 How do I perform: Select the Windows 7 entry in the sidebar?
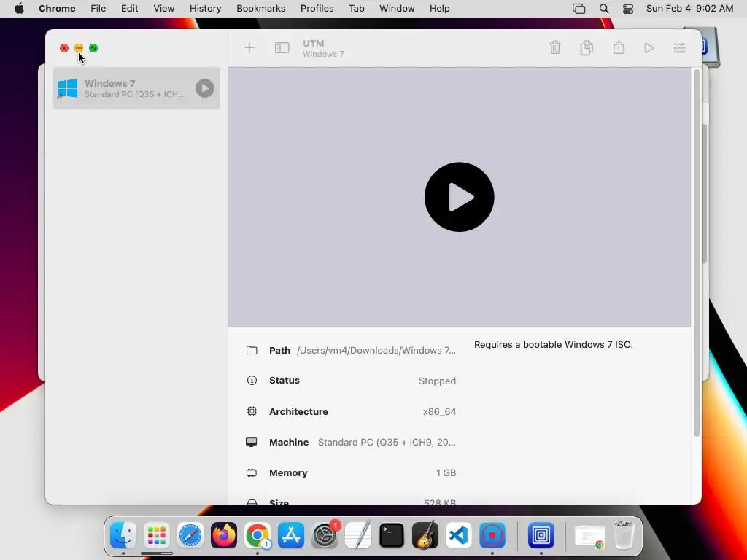[x=136, y=88]
